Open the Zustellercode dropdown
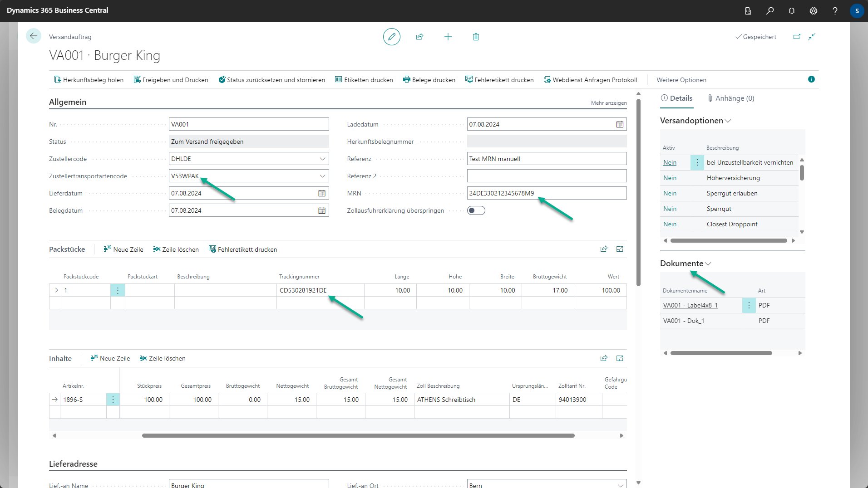Viewport: 868px width, 488px height. pyautogui.click(x=322, y=159)
